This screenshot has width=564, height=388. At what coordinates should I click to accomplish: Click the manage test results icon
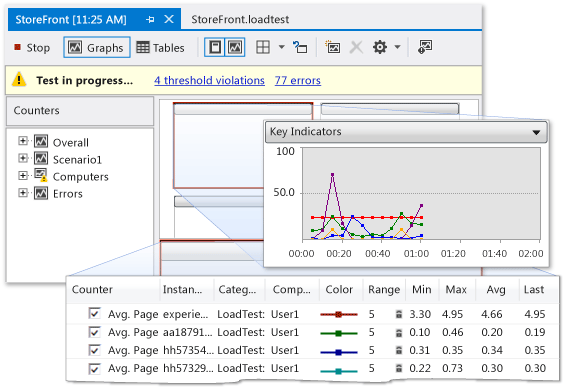point(425,47)
